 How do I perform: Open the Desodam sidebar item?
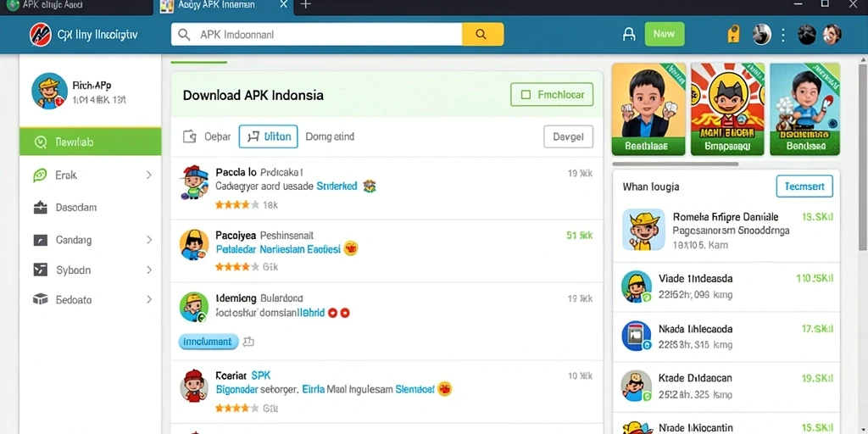point(90,208)
